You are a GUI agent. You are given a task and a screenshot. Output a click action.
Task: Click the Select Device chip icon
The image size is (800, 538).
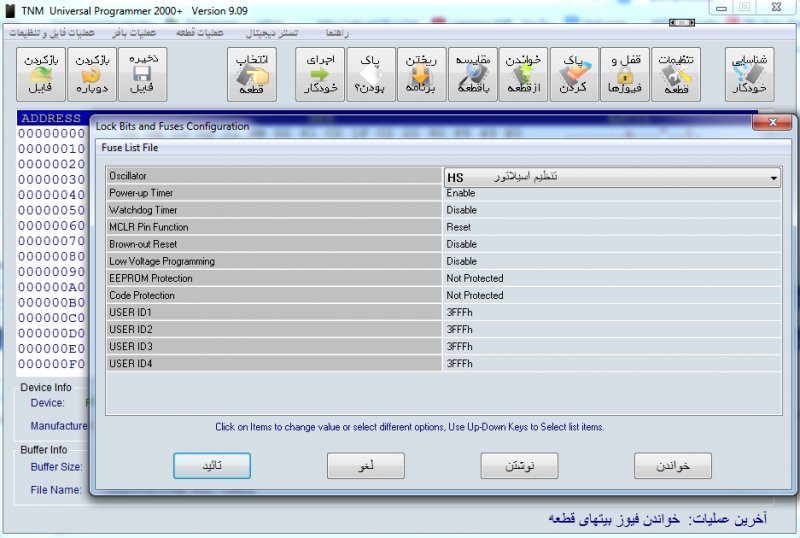pyautogui.click(x=252, y=75)
